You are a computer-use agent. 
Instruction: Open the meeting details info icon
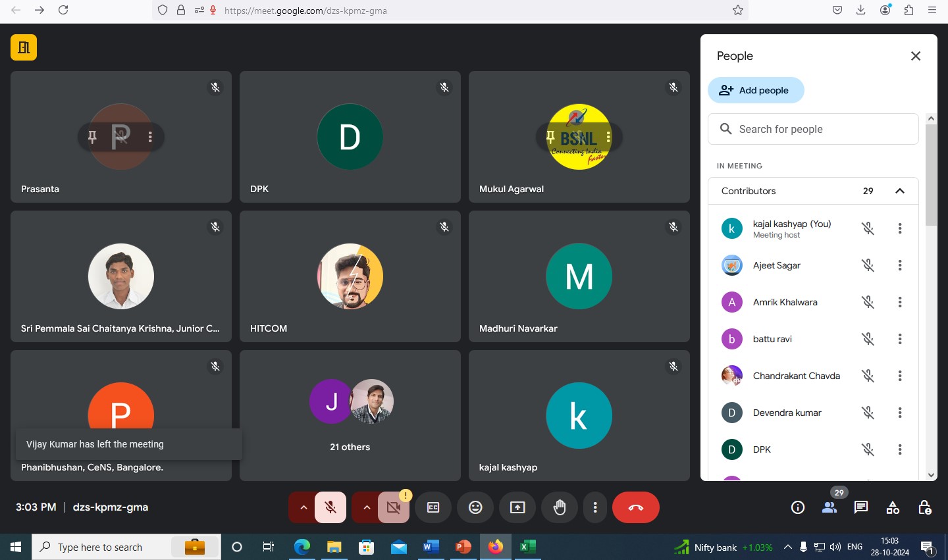click(x=798, y=507)
